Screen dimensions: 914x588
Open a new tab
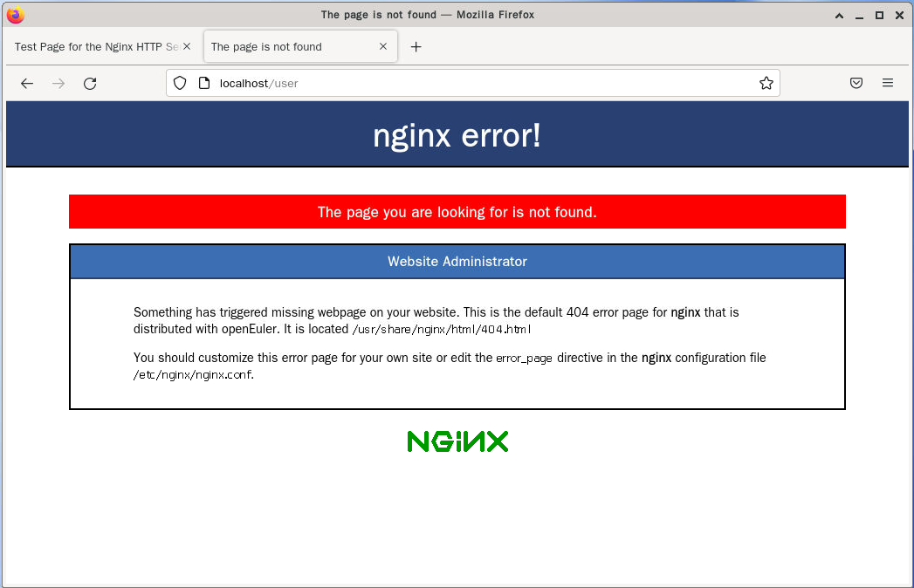click(416, 46)
